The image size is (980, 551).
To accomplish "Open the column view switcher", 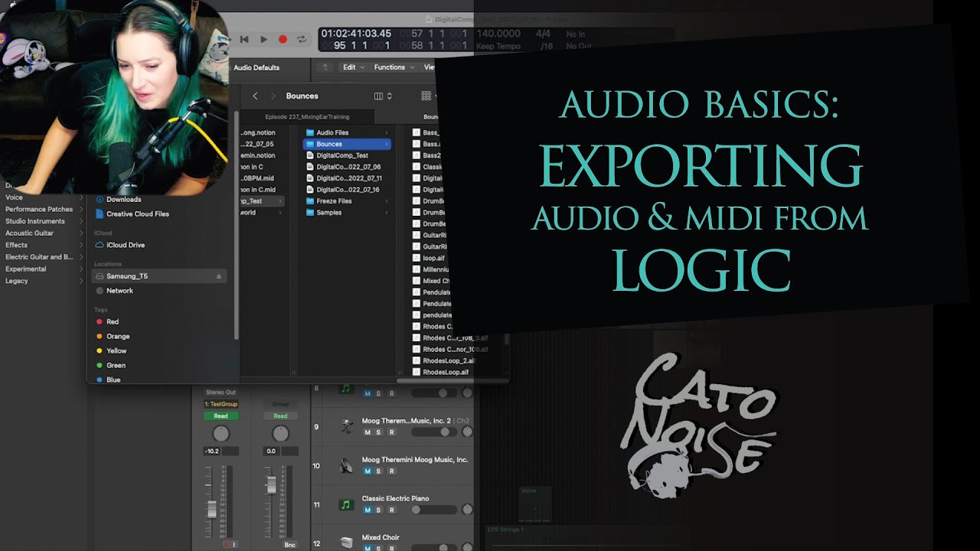I will point(383,96).
